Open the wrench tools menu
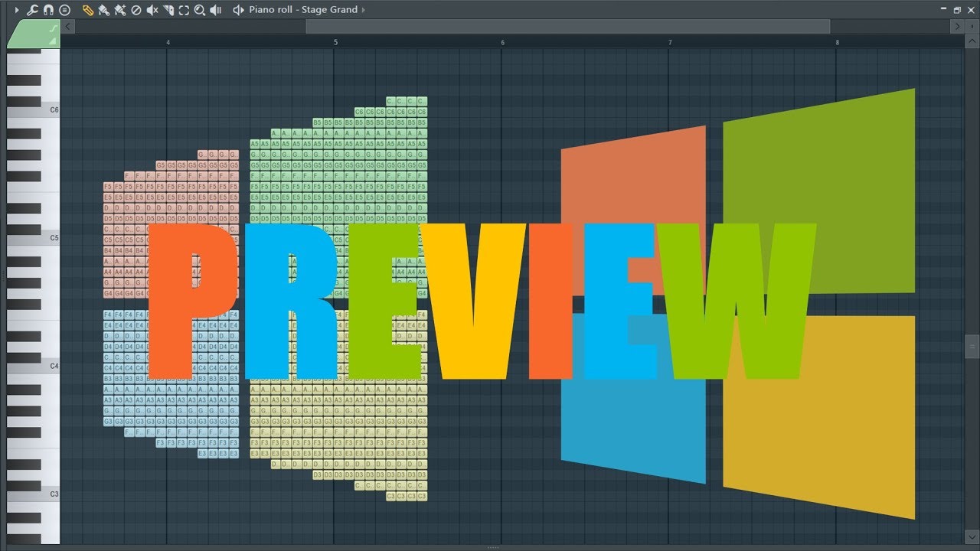The image size is (980, 551). point(32,10)
